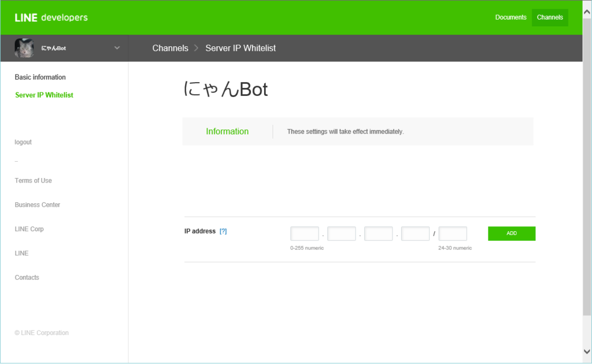The image size is (592, 364).
Task: Click the [?] help icon beside IP address
Action: [223, 231]
